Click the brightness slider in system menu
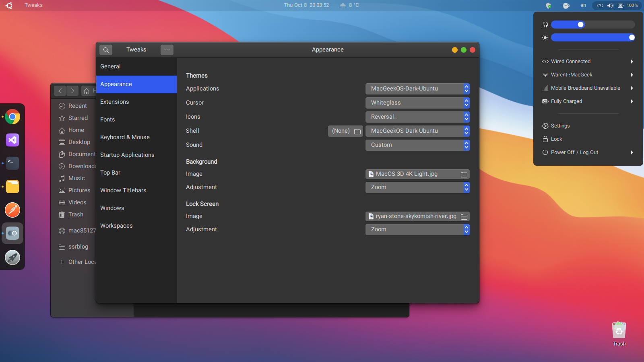Image resolution: width=644 pixels, height=362 pixels. point(593,37)
